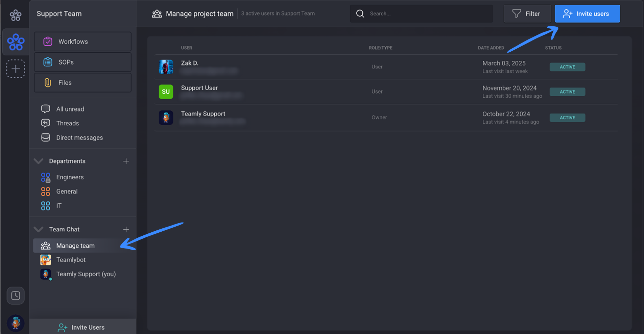Click Zak D.'s ACTIVE status badge
Image resolution: width=644 pixels, height=334 pixels.
pyautogui.click(x=567, y=67)
